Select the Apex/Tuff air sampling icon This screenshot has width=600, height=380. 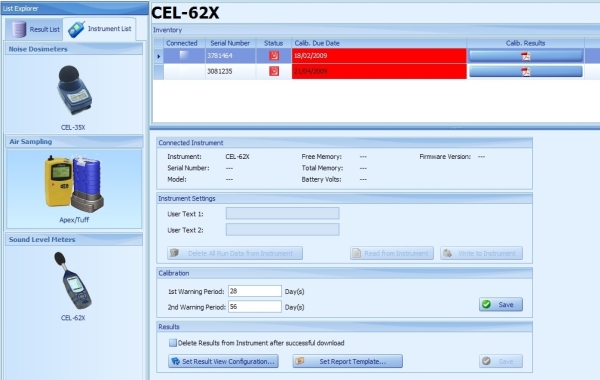coord(74,184)
